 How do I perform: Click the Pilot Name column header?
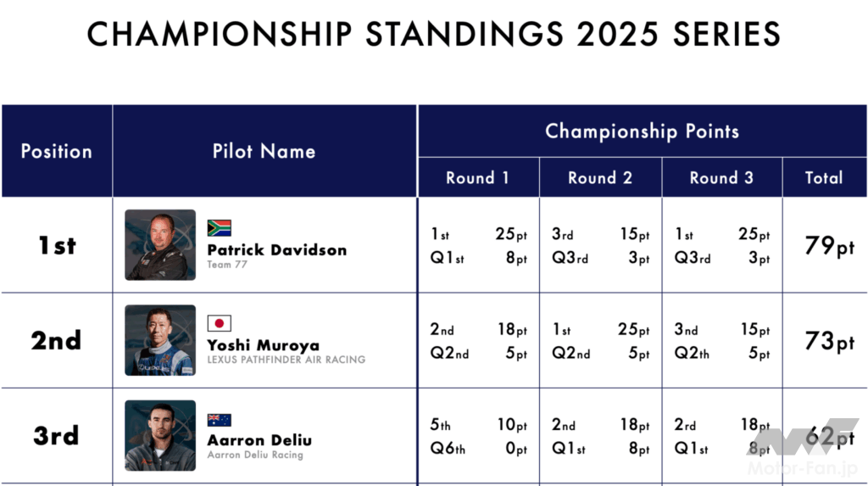click(264, 152)
